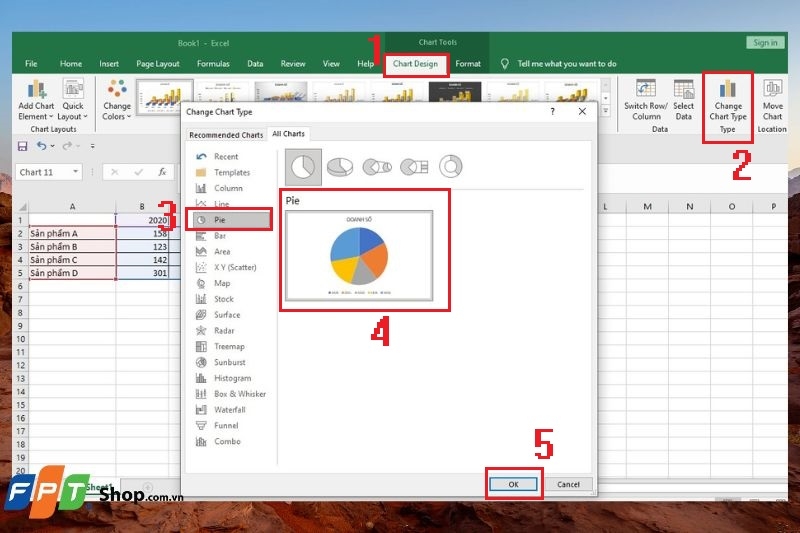The width and height of the screenshot is (800, 533).
Task: Select column M header
Action: tap(647, 207)
